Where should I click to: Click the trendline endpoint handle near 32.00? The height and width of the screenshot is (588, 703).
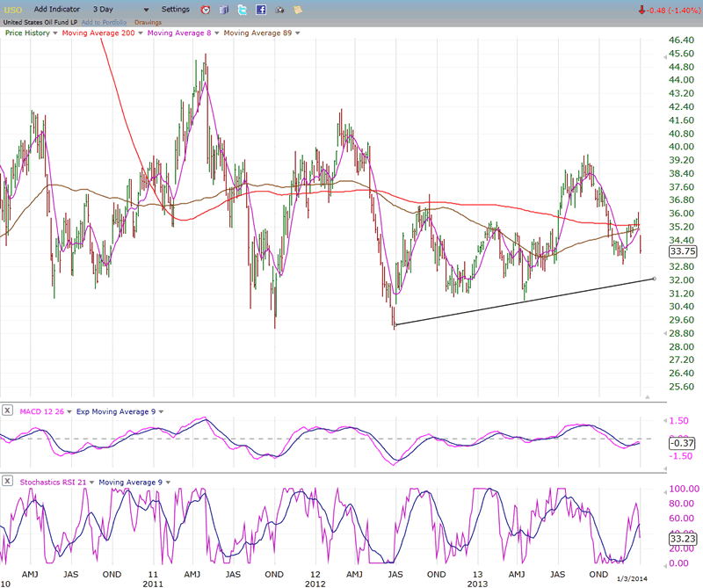click(654, 279)
